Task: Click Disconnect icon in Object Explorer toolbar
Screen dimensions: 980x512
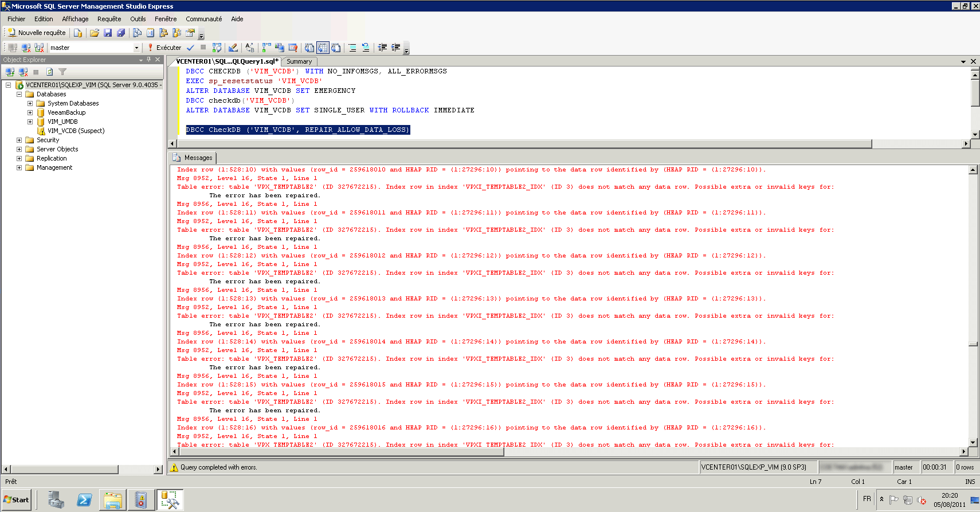Action: [x=23, y=72]
